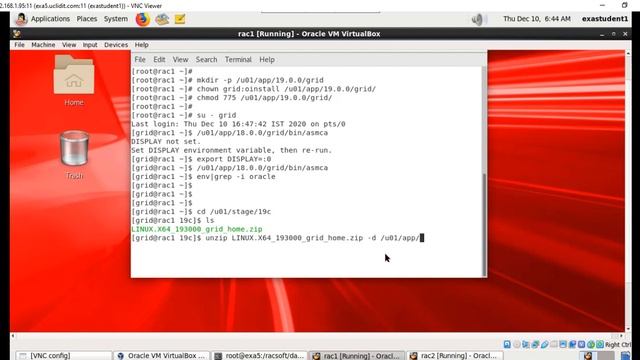Click the green LINUX.X64_193000_grid_home.zip filename
Image resolution: width=640 pixels, height=360 pixels.
pyautogui.click(x=197, y=229)
